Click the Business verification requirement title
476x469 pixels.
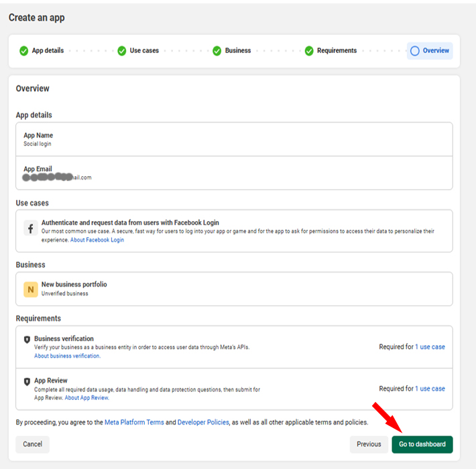(x=64, y=338)
